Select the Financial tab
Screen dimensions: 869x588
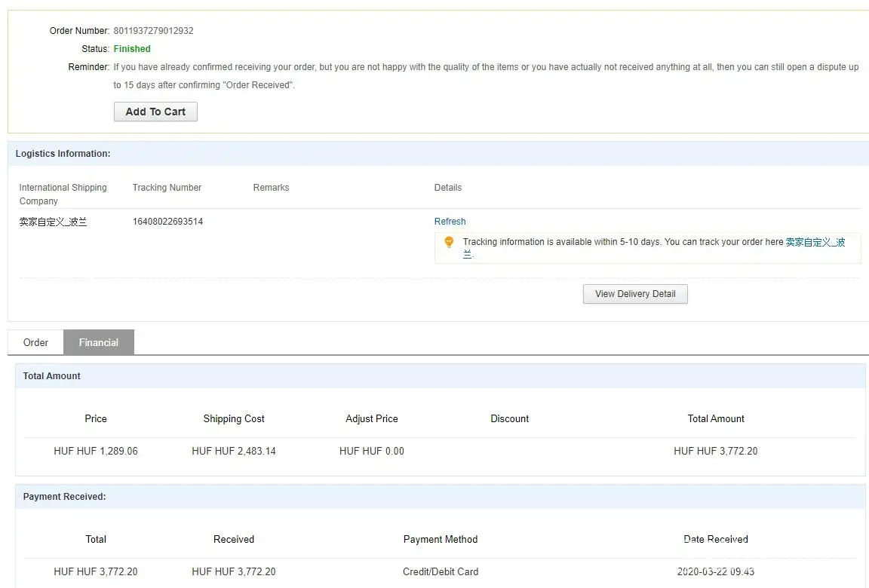point(99,342)
